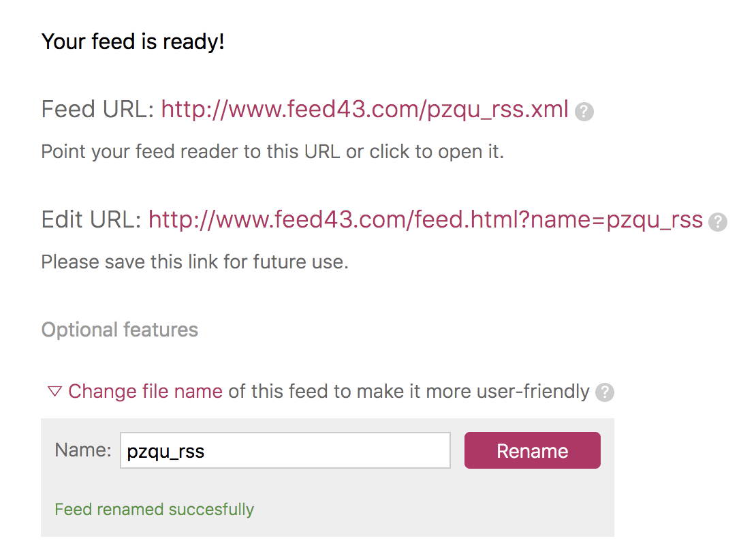Open help icon beside the Feed URL
The image size is (741, 560).
click(584, 112)
